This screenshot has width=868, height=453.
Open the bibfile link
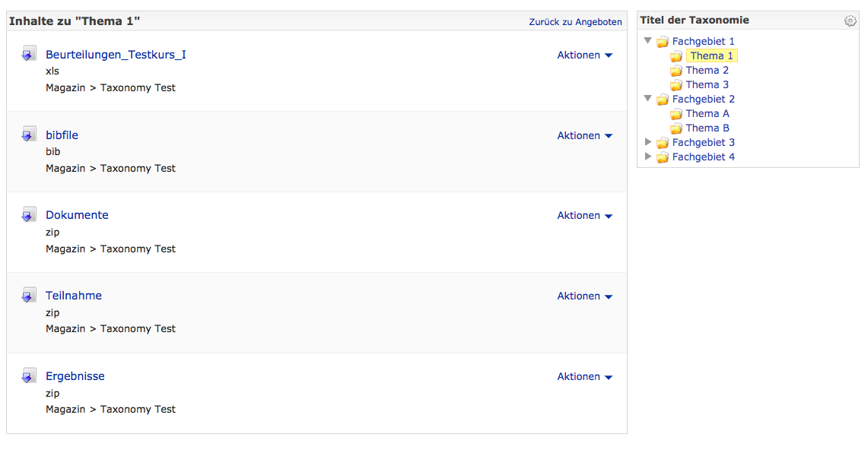pos(62,135)
